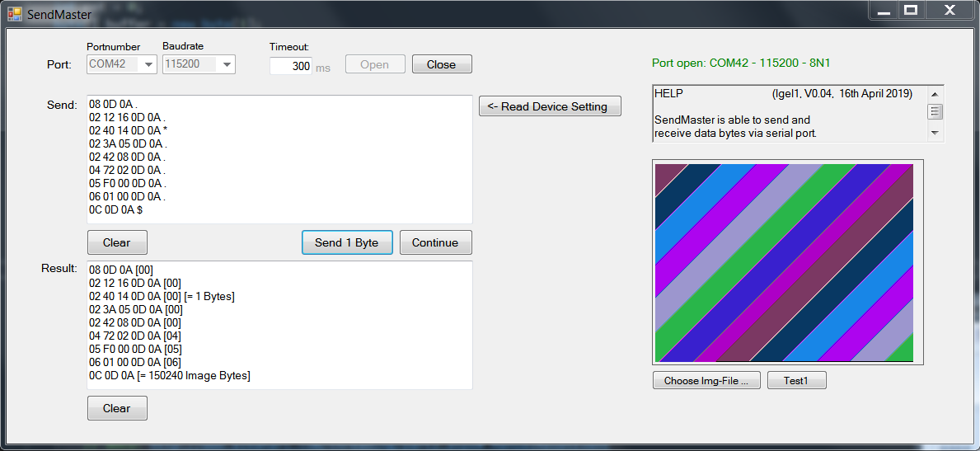Image resolution: width=980 pixels, height=451 pixels.
Task: Click the 'Igel1, V0.04, 16th April 2019' version text
Action: pos(842,94)
